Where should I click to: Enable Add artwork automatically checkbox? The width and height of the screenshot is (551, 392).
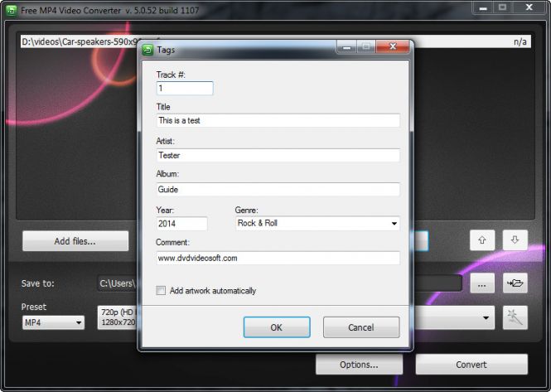(161, 290)
